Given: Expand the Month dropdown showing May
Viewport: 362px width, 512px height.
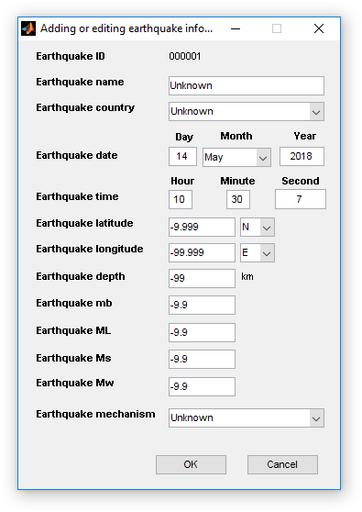Looking at the screenshot, I should (x=237, y=157).
